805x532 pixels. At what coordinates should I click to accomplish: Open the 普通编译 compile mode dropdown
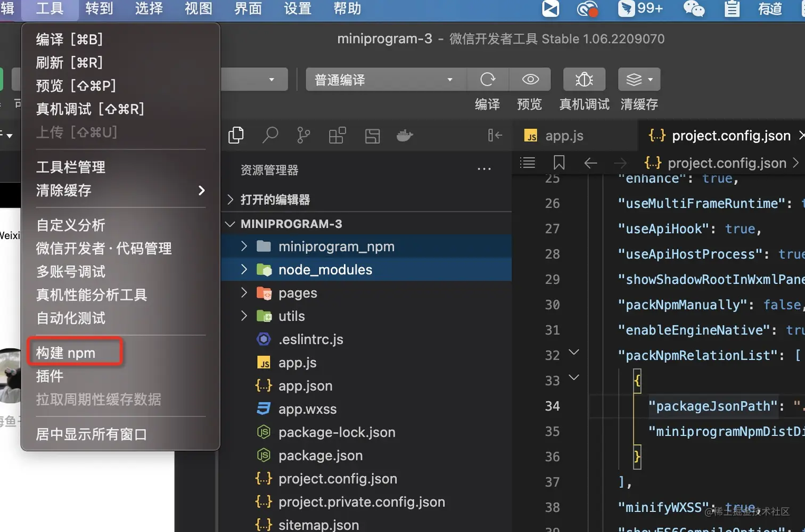click(x=386, y=79)
